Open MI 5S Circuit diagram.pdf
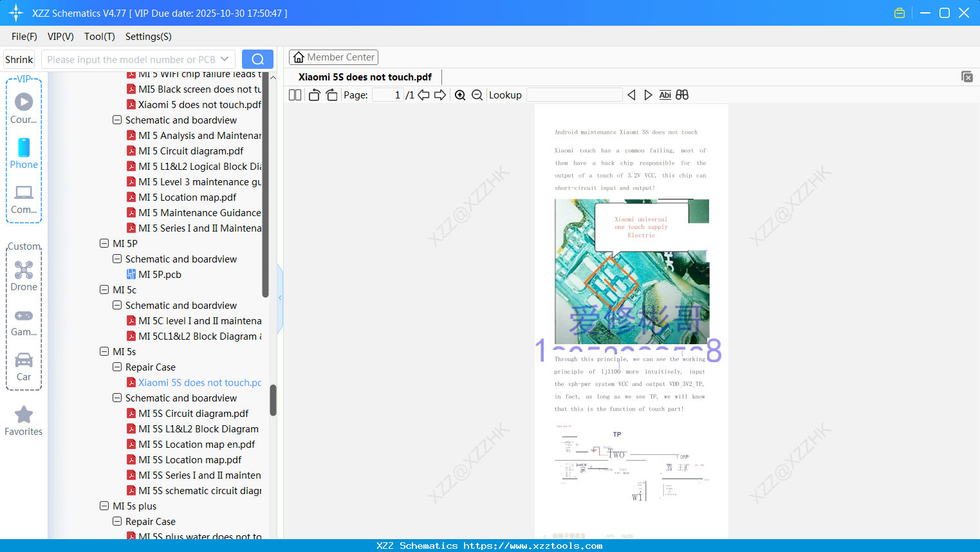The height and width of the screenshot is (552, 980). [x=193, y=414]
